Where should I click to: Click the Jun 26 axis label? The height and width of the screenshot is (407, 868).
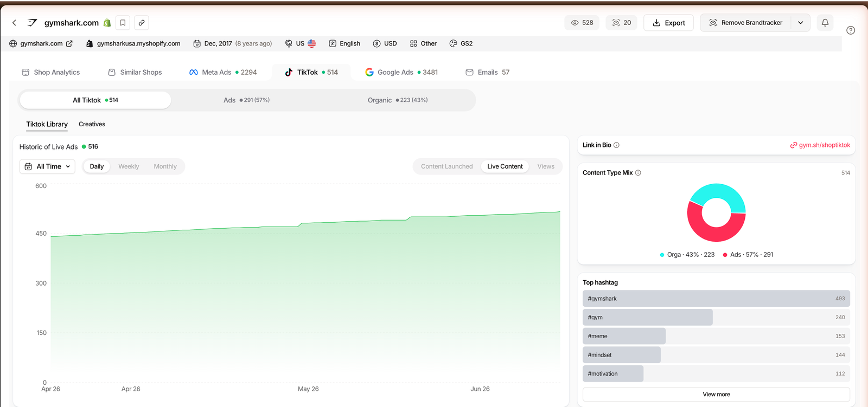coord(480,389)
